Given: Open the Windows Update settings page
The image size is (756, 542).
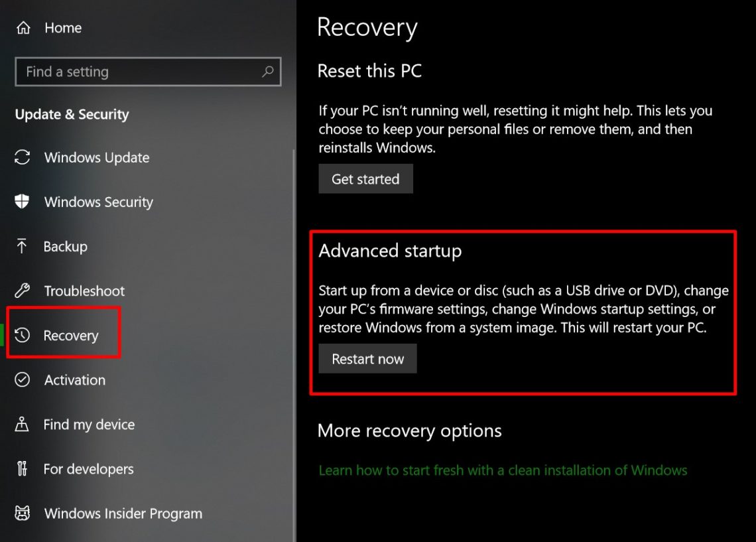Looking at the screenshot, I should [97, 158].
